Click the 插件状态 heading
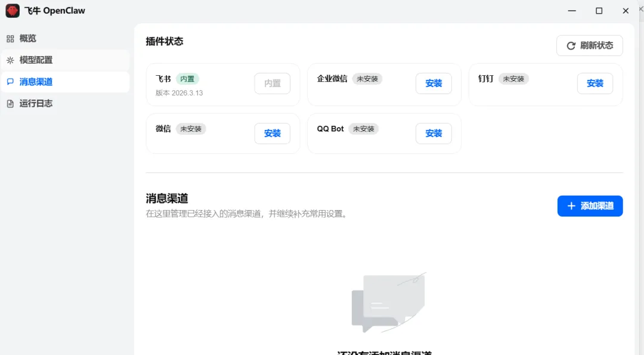 (165, 42)
